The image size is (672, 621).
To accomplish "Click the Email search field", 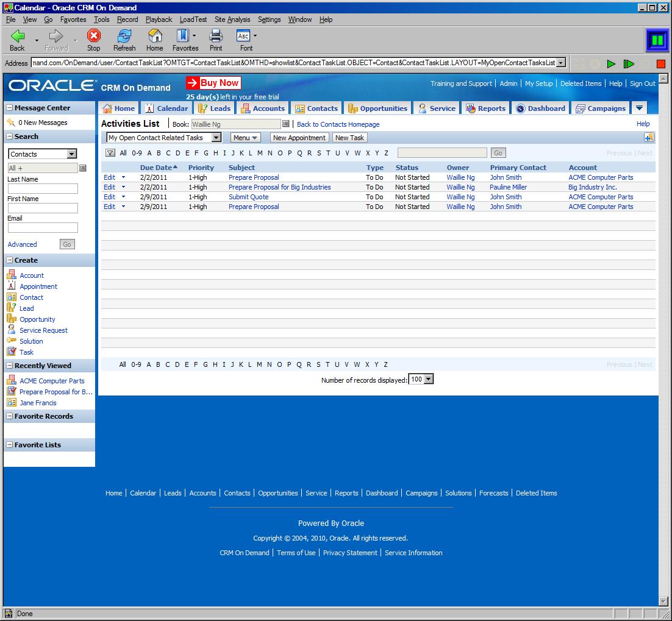I will (43, 227).
